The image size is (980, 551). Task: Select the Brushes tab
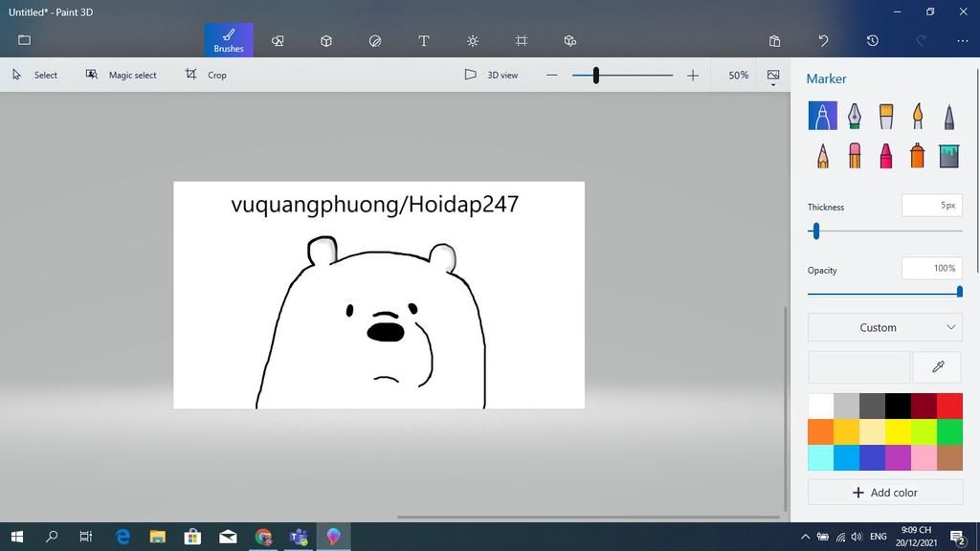pyautogui.click(x=229, y=40)
